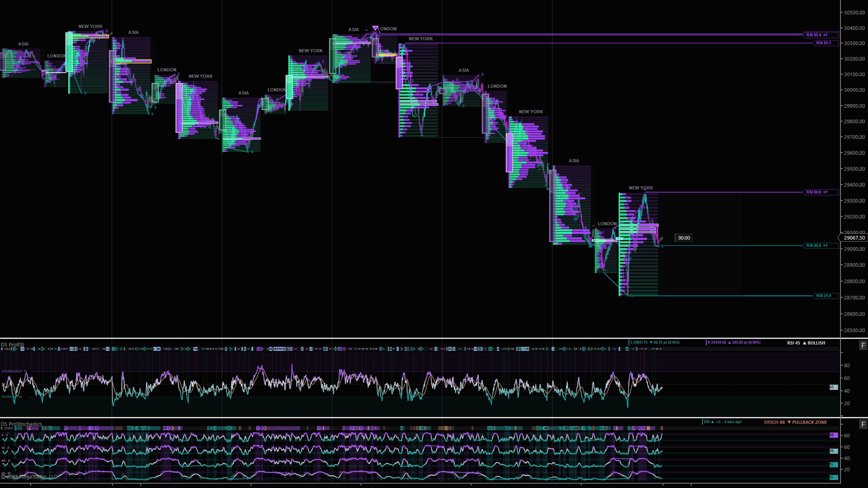This screenshot has height=488, width=868.
Task: Click the S STATE strip label
Action: coord(7,428)
